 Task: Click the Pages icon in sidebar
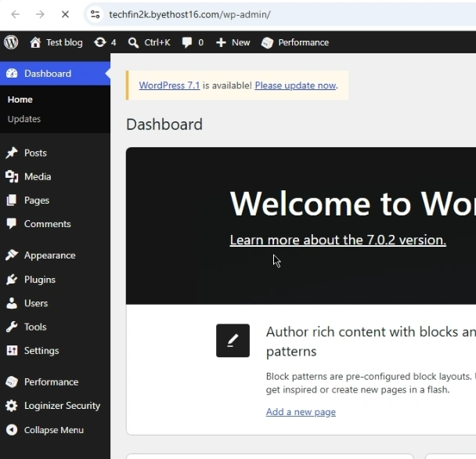[x=12, y=201]
